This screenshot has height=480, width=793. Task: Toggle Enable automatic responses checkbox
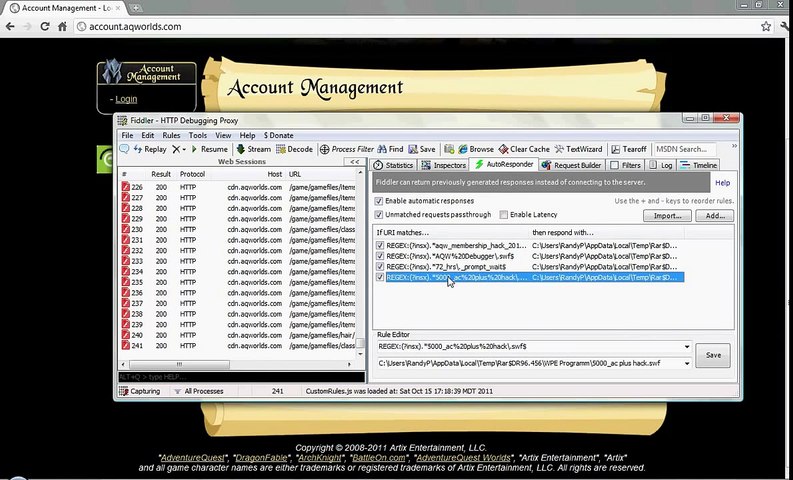tap(379, 201)
